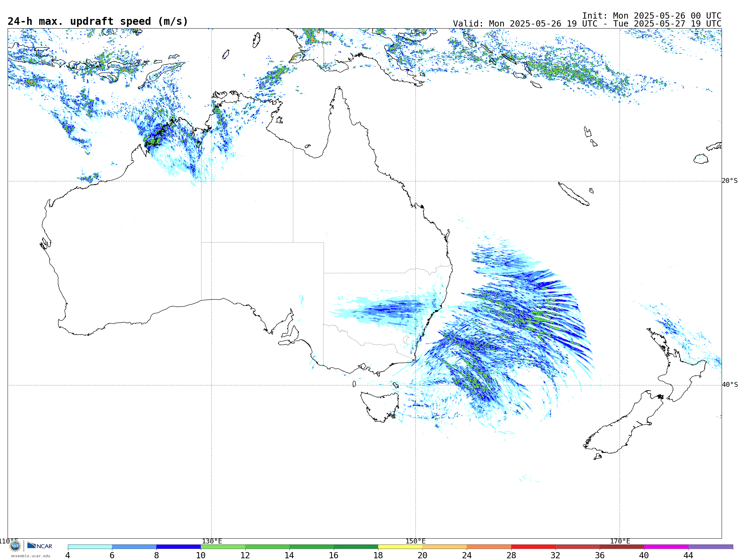Click the colorbar label '40'
Image resolution: width=744 pixels, height=560 pixels.
pos(644,555)
